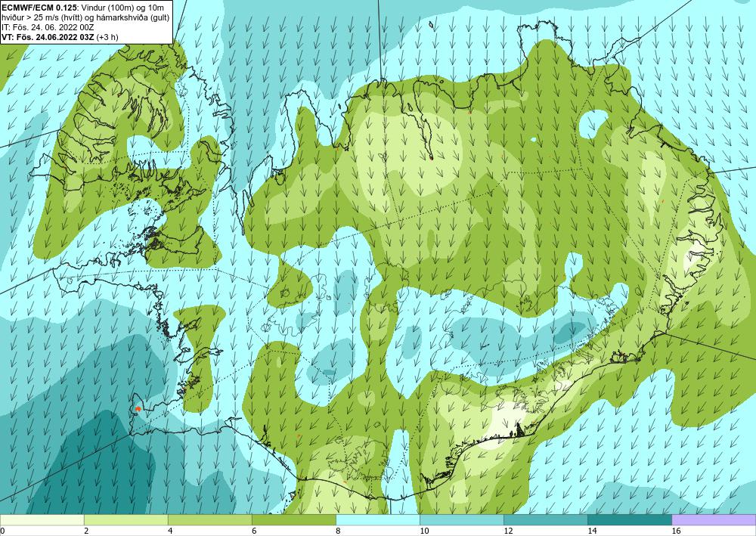This screenshot has width=756, height=536.
Task: Click the legend value label '4'
Action: pyautogui.click(x=169, y=531)
